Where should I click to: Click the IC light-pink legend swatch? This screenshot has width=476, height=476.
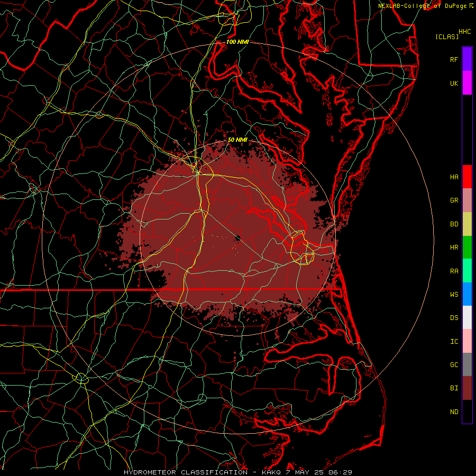467,341
